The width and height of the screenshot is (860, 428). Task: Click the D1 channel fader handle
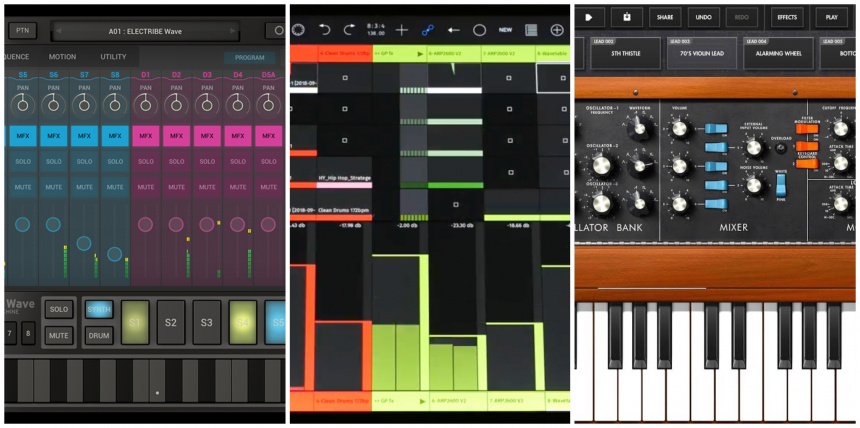point(145,224)
